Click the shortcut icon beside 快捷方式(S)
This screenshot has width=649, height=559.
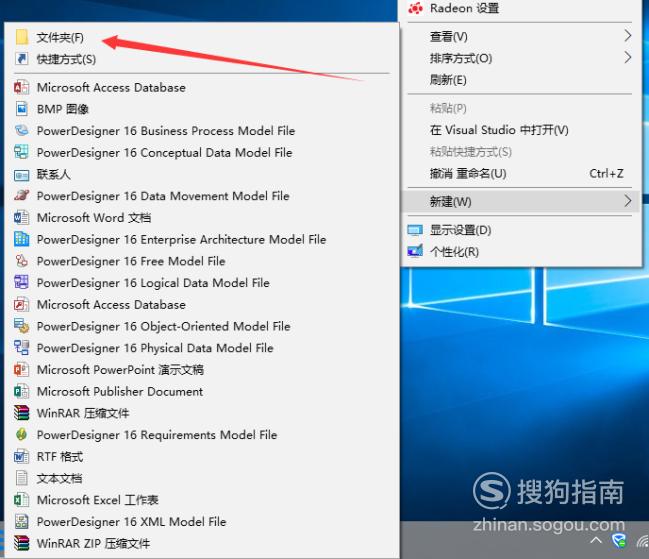tap(22, 59)
